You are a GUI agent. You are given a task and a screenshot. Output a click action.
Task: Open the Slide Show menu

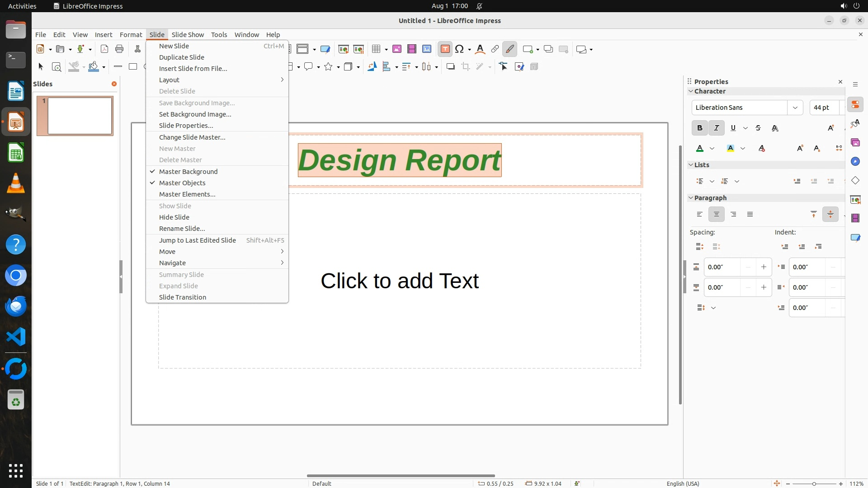(188, 35)
